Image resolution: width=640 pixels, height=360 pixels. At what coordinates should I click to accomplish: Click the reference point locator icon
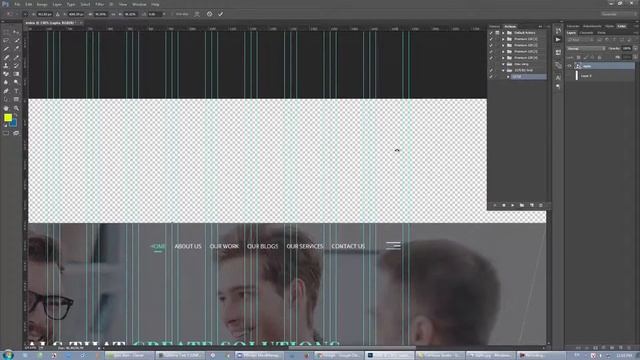(26, 14)
